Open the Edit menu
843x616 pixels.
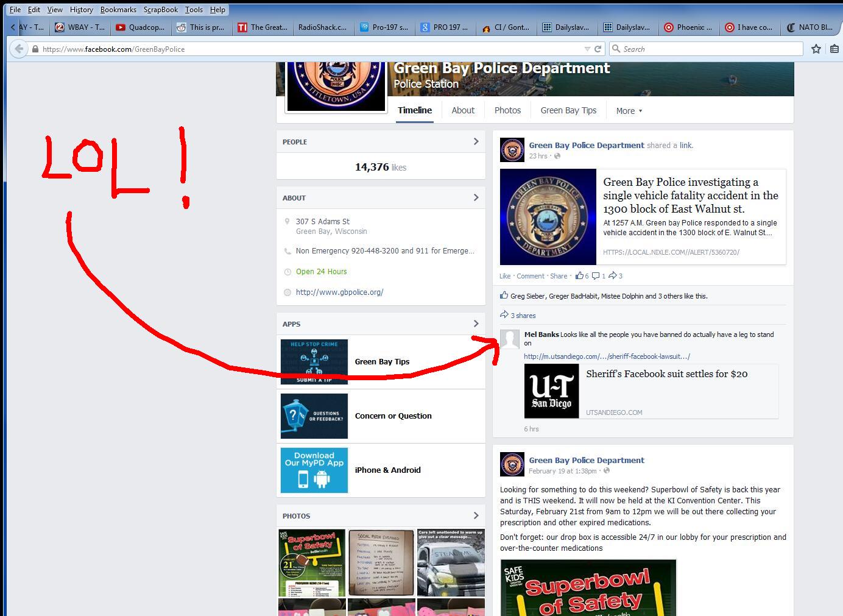34,10
